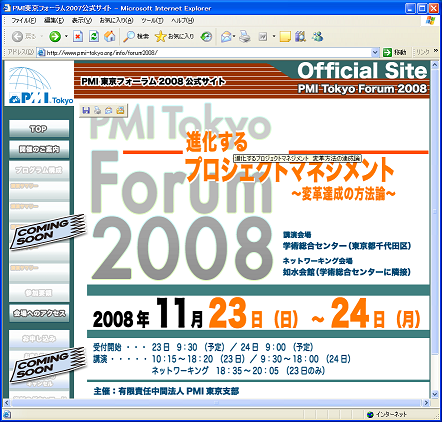Open the 表示(V) menu

(x=82, y=21)
